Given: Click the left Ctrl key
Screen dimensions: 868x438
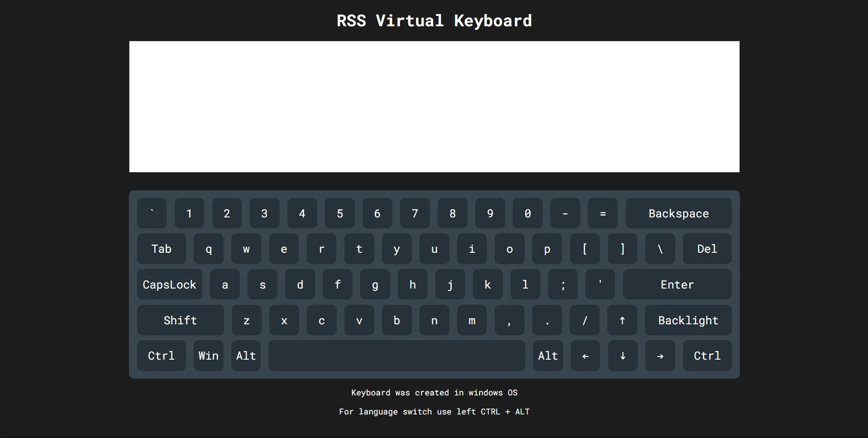Looking at the screenshot, I should click(x=162, y=356).
